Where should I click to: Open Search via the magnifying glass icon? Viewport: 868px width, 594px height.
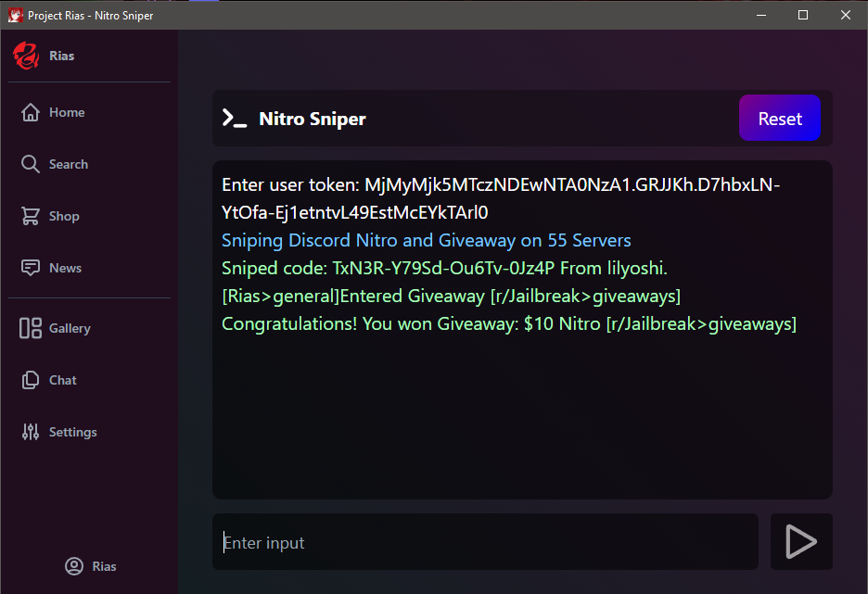[x=31, y=164]
